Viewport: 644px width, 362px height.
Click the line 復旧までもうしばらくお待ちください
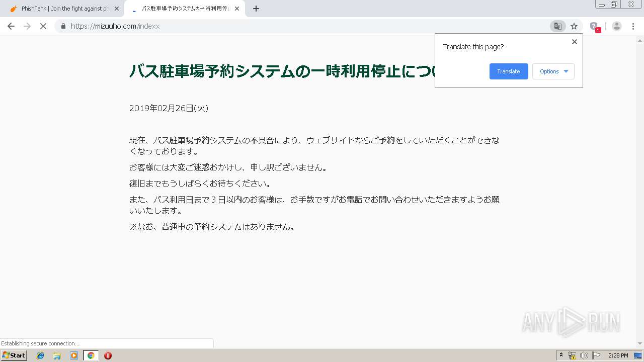[x=201, y=184]
